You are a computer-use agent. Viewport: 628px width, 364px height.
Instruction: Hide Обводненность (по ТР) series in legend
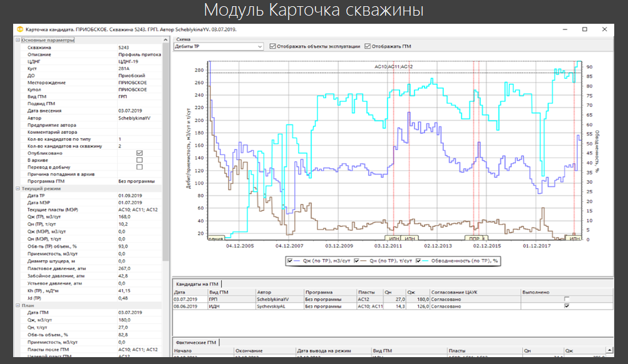click(x=418, y=261)
